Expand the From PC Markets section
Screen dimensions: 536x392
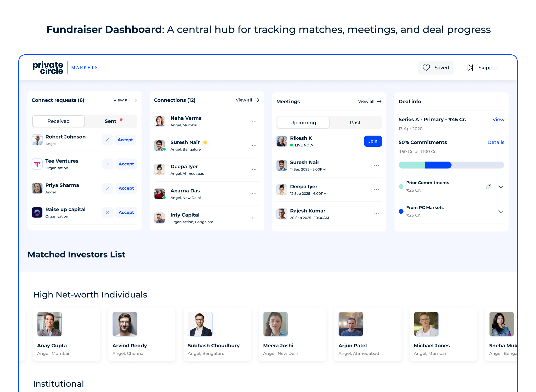(x=501, y=212)
